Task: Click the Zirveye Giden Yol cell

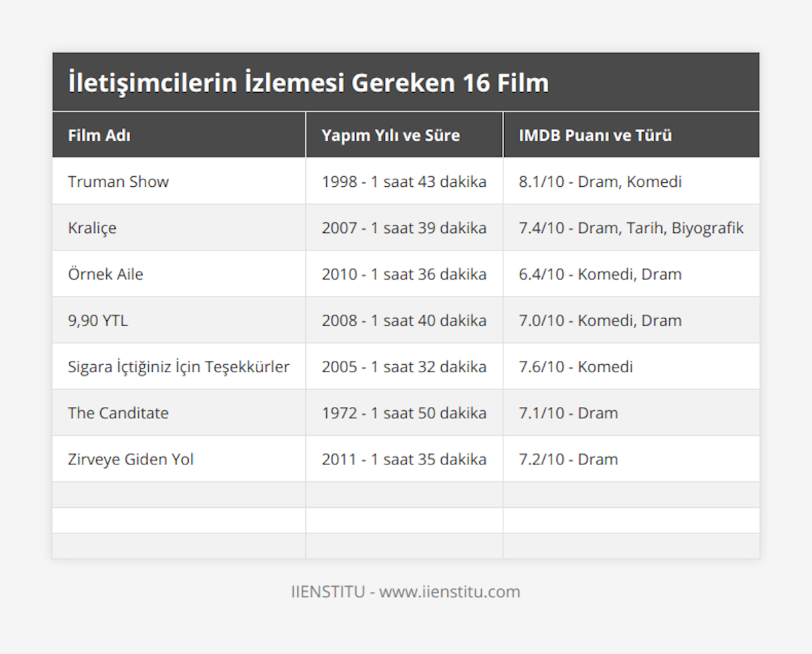Action: 131,459
